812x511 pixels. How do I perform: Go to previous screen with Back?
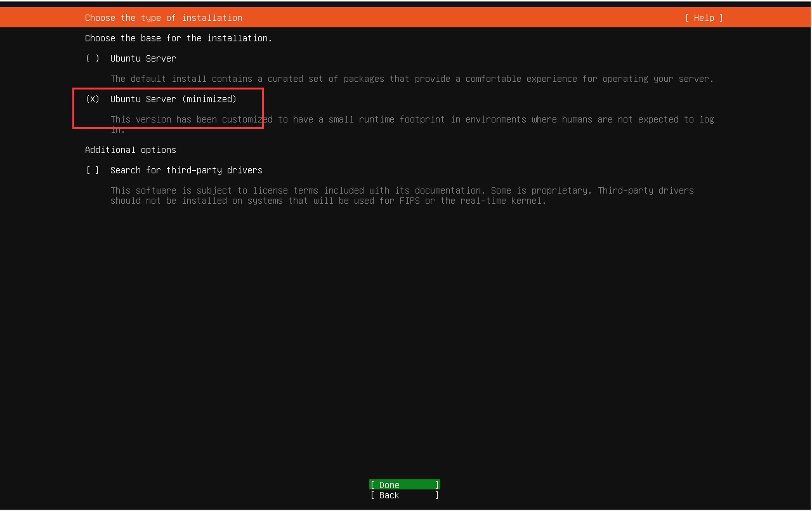pyautogui.click(x=405, y=495)
